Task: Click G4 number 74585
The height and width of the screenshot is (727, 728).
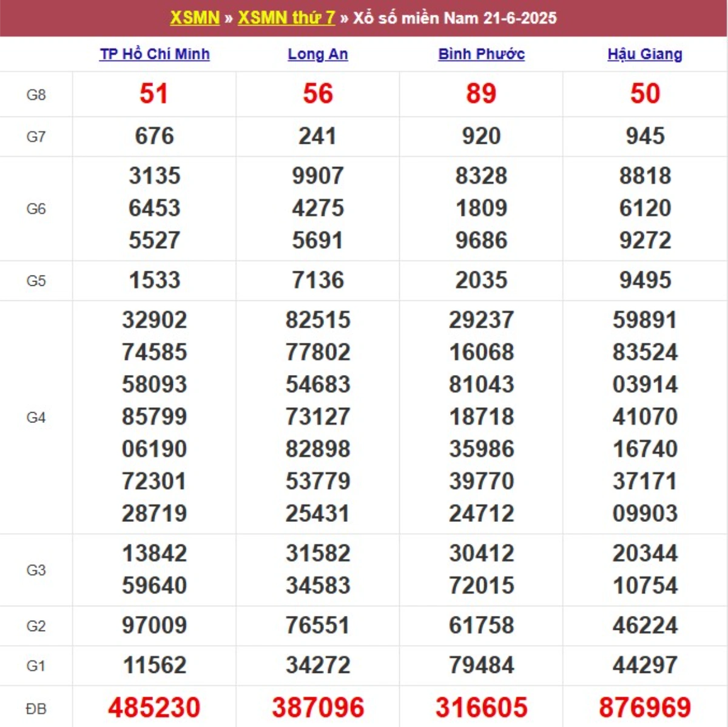Action: click(154, 352)
